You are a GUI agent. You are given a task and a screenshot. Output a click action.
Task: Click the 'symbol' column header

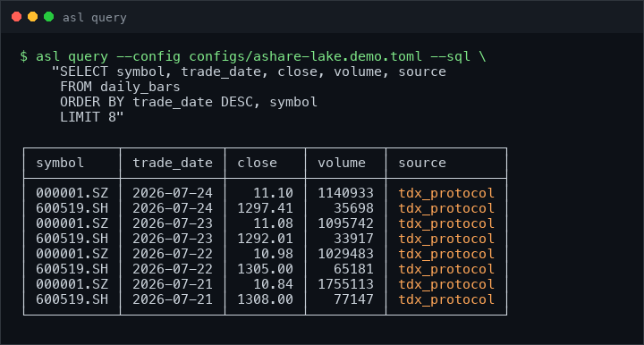[60, 164]
